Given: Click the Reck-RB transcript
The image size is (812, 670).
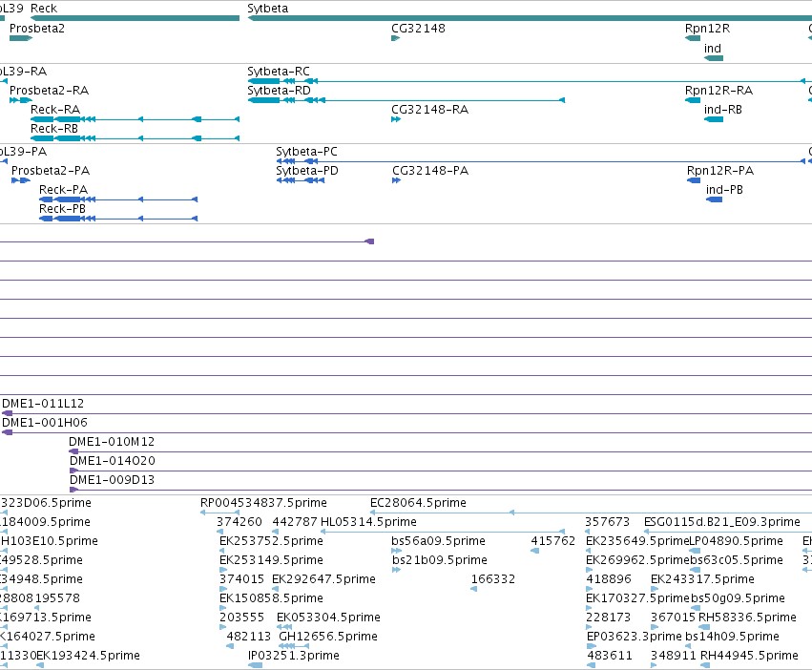Looking at the screenshot, I should tap(135, 138).
